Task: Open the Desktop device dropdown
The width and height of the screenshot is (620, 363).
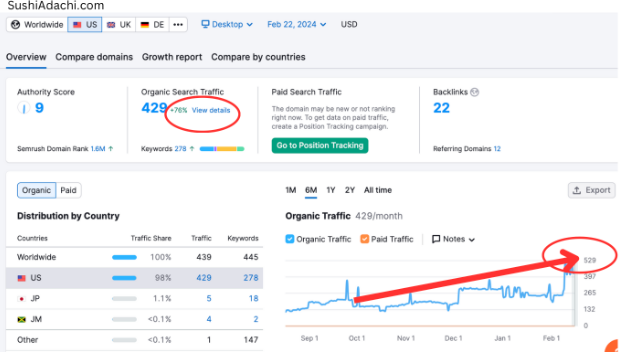Action: (x=227, y=25)
